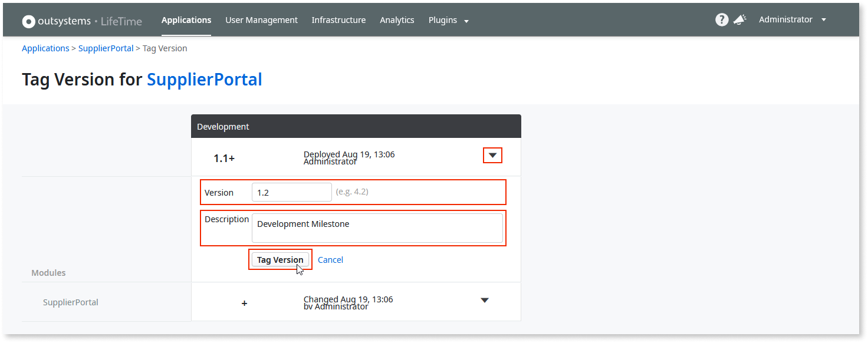The width and height of the screenshot is (868, 343).
Task: Collapse the 1.1+ version details arrow
Action: pos(492,155)
